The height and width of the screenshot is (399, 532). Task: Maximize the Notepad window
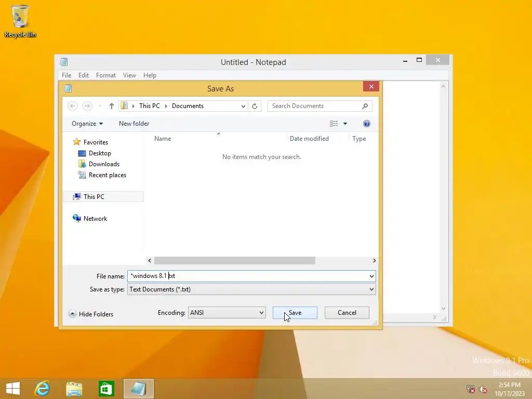pos(419,60)
